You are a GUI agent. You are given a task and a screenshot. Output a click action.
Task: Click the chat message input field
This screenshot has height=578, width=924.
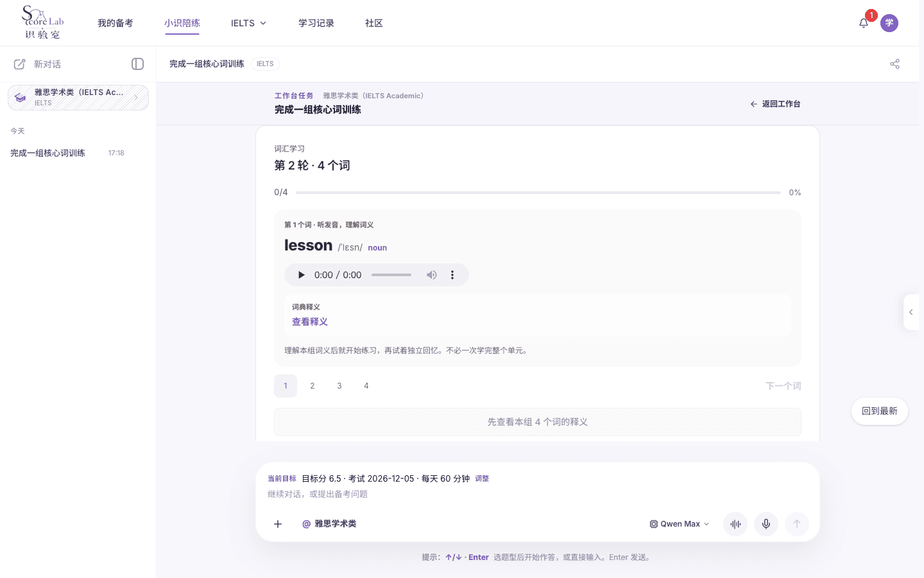click(x=538, y=494)
